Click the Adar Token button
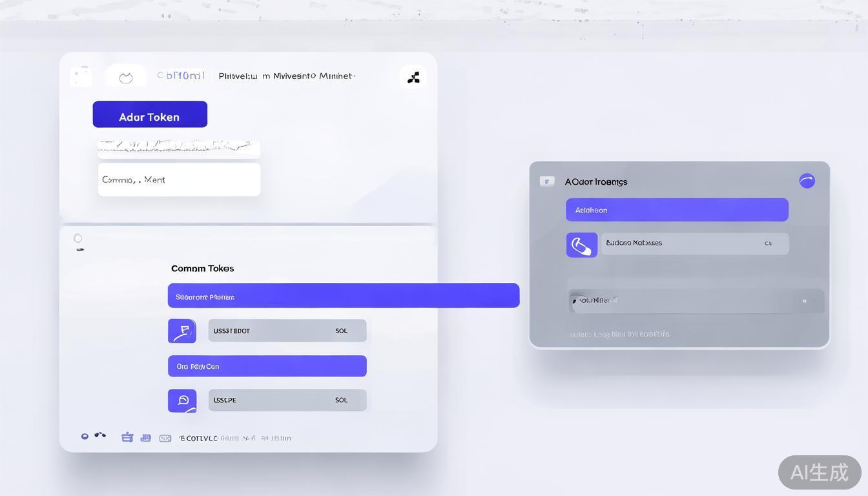 (150, 114)
